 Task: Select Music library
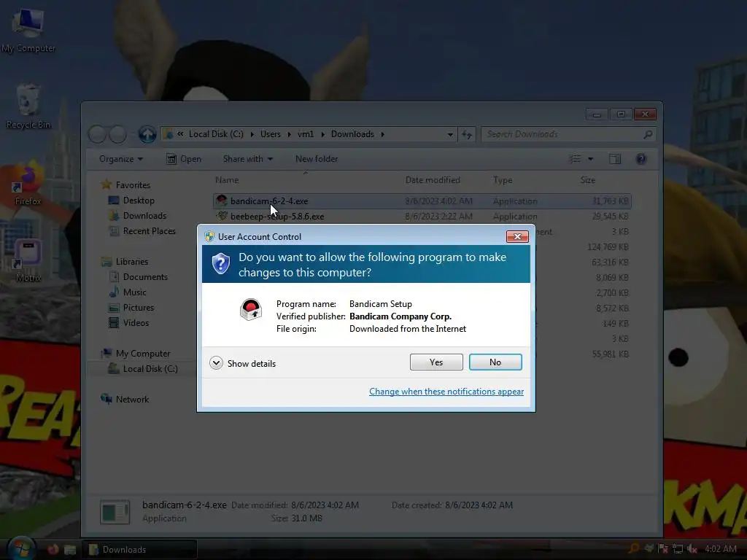135,292
